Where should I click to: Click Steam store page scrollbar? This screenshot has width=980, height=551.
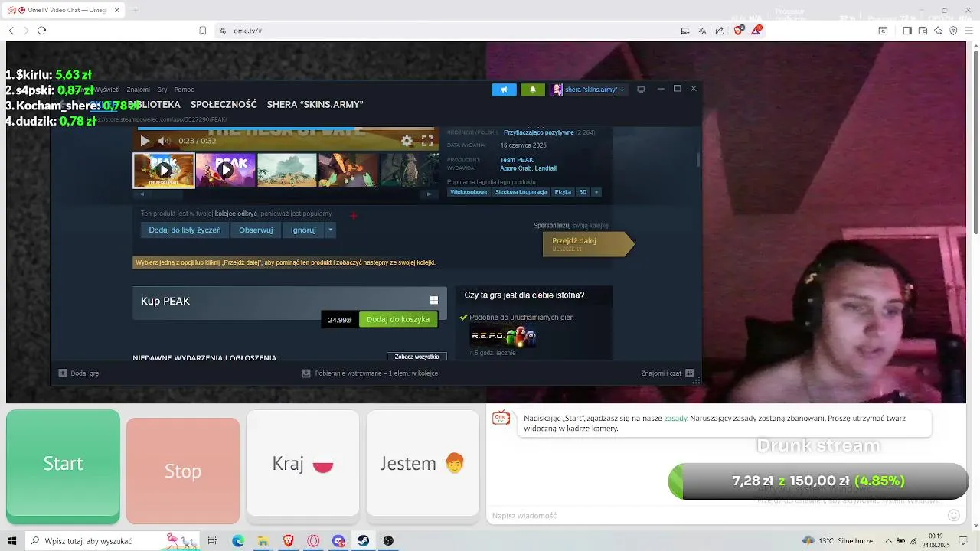(697, 159)
